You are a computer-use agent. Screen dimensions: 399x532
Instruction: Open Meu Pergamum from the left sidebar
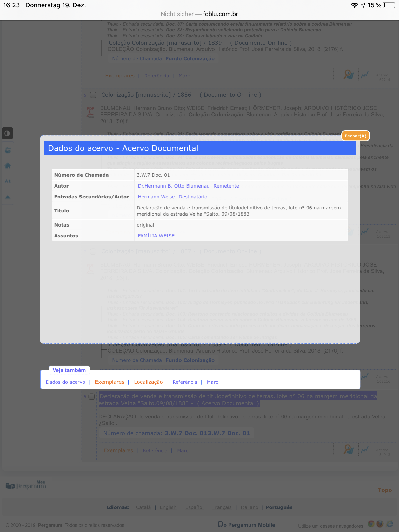coord(8,150)
